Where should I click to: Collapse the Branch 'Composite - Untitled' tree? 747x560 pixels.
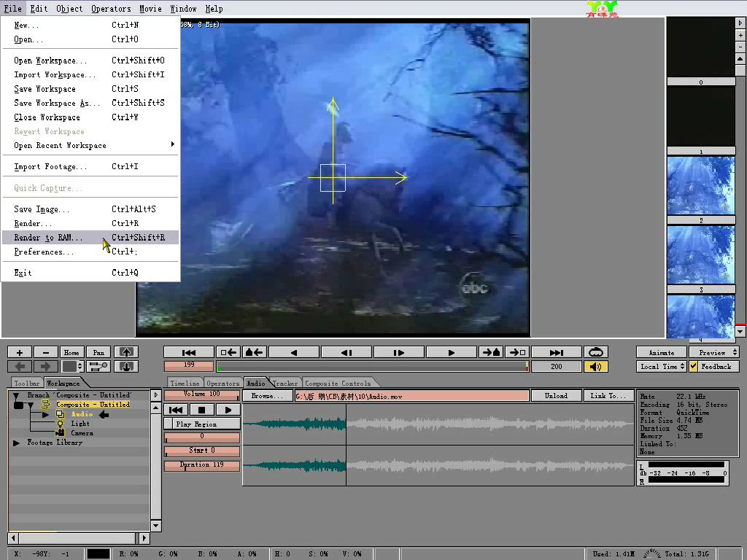click(16, 395)
